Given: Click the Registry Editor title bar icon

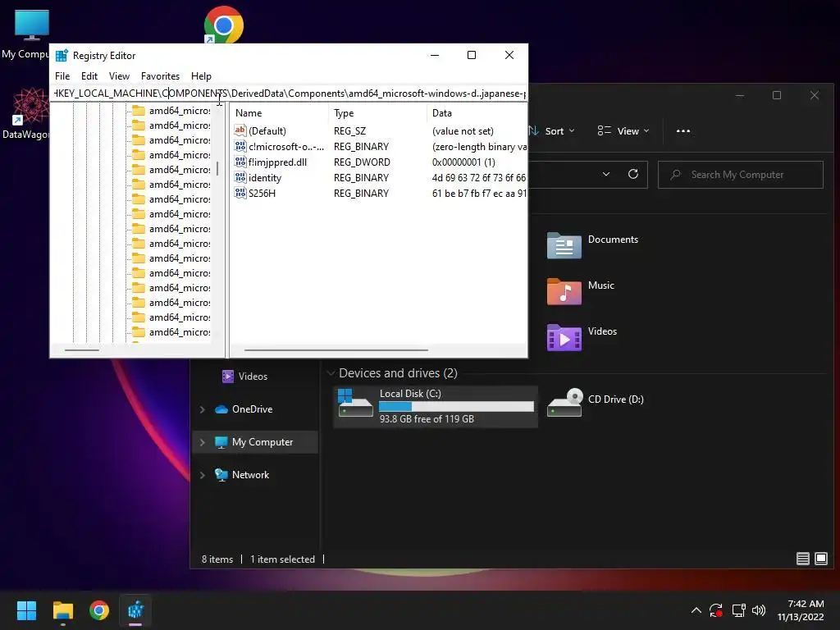Looking at the screenshot, I should [x=62, y=55].
